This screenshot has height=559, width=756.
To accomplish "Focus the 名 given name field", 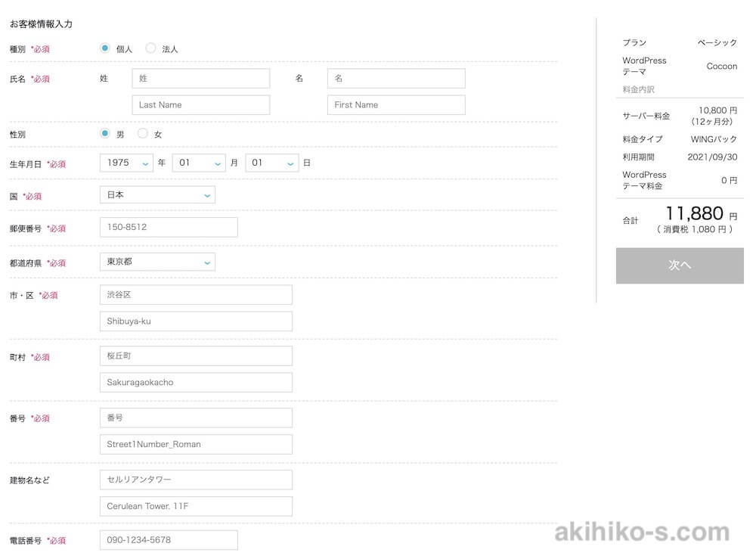I will (396, 79).
